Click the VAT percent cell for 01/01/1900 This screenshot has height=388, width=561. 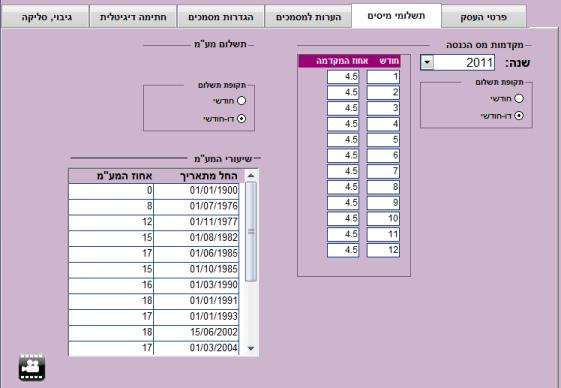coord(111,190)
